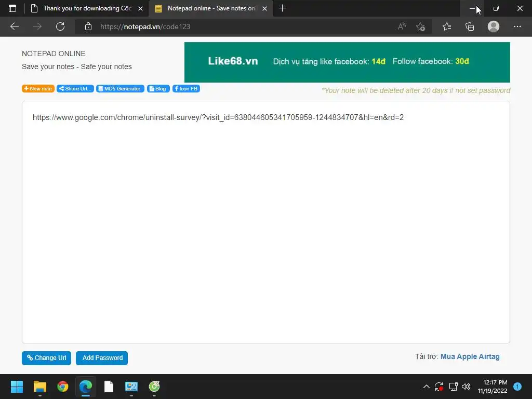
Task: View site information lock icon
Action: (x=88, y=26)
